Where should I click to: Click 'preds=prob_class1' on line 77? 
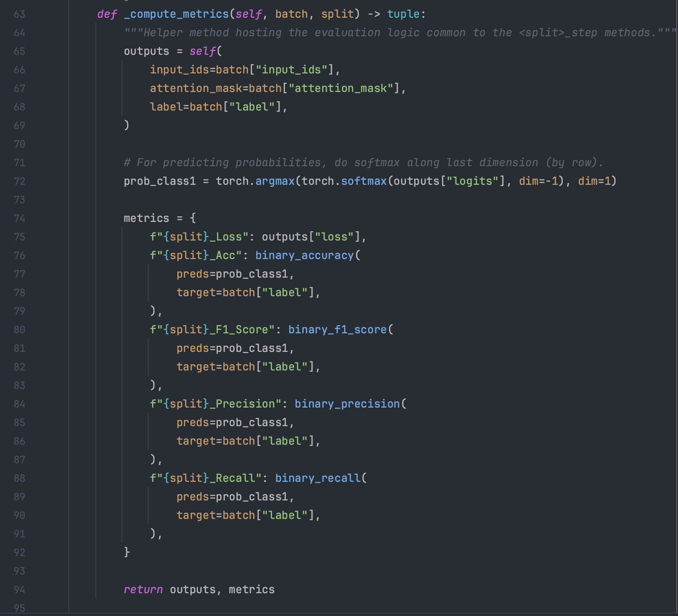pyautogui.click(x=232, y=274)
